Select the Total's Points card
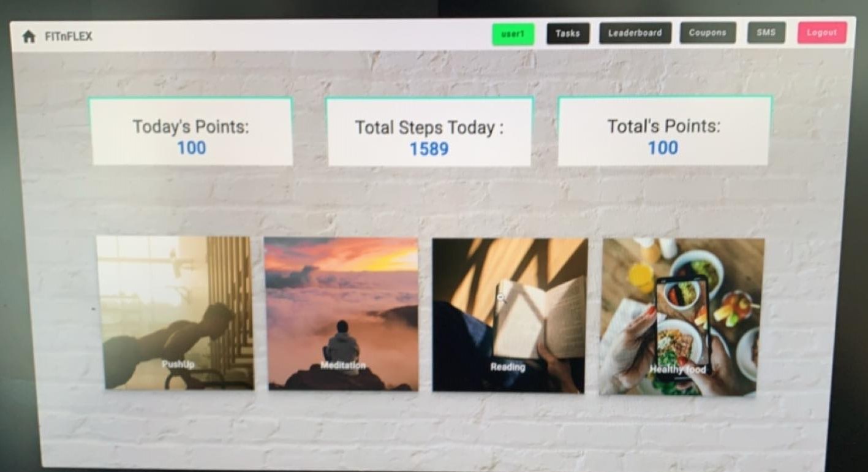 coord(664,131)
